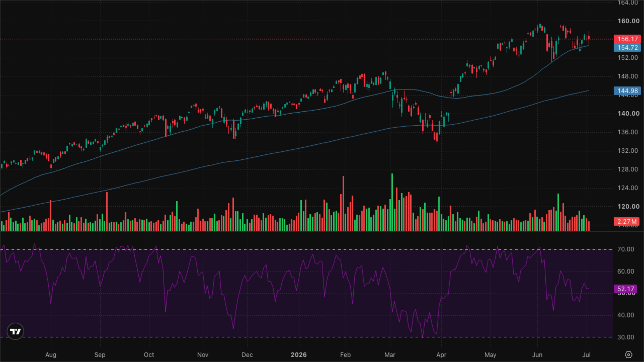Screen dimensions: 644x362
Task: Select the blue 144.98 moving average label
Action: point(627,91)
